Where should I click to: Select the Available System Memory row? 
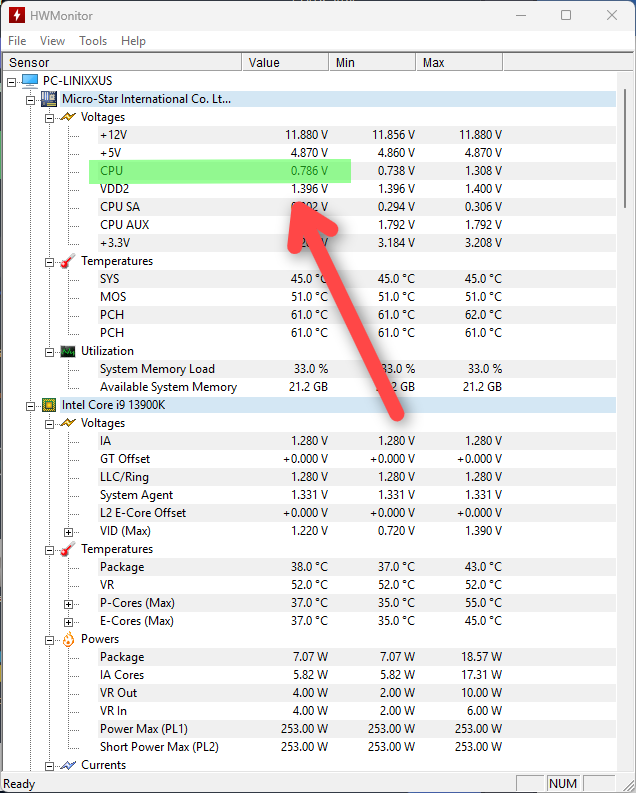357,387
